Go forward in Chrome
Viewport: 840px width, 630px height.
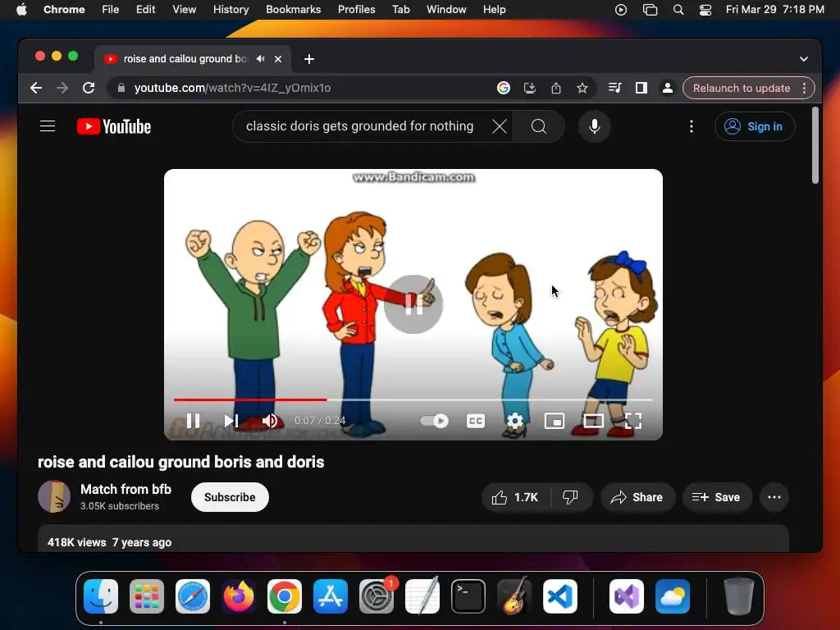[62, 88]
